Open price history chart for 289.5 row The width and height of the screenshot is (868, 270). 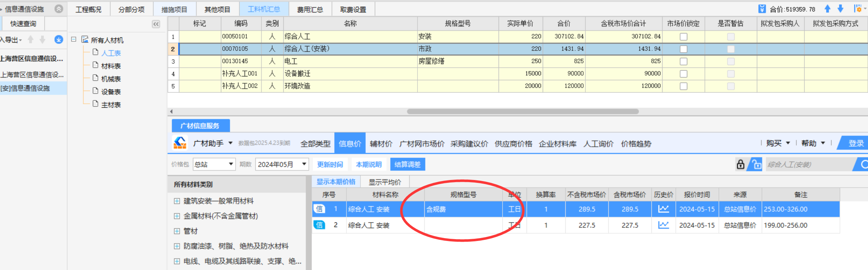coord(663,209)
